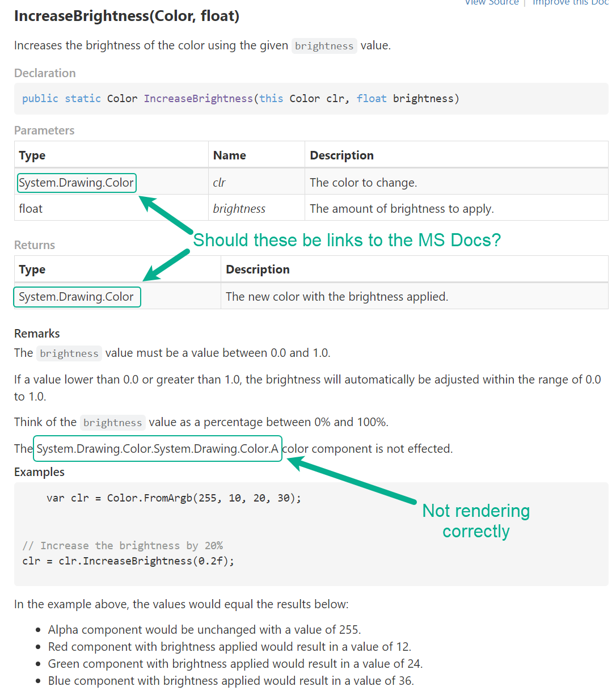Click the Examples section heading
Screen dimensions: 616x699
[40, 472]
